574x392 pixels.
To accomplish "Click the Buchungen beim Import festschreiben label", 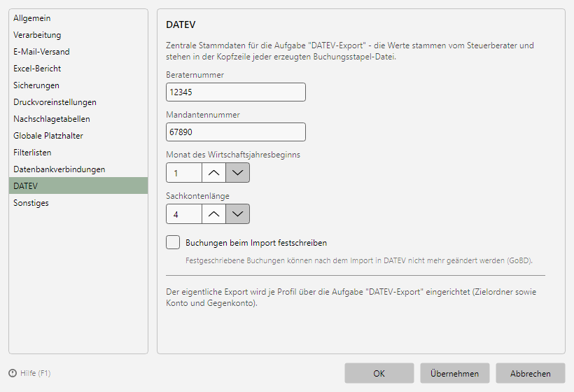I will (256, 243).
